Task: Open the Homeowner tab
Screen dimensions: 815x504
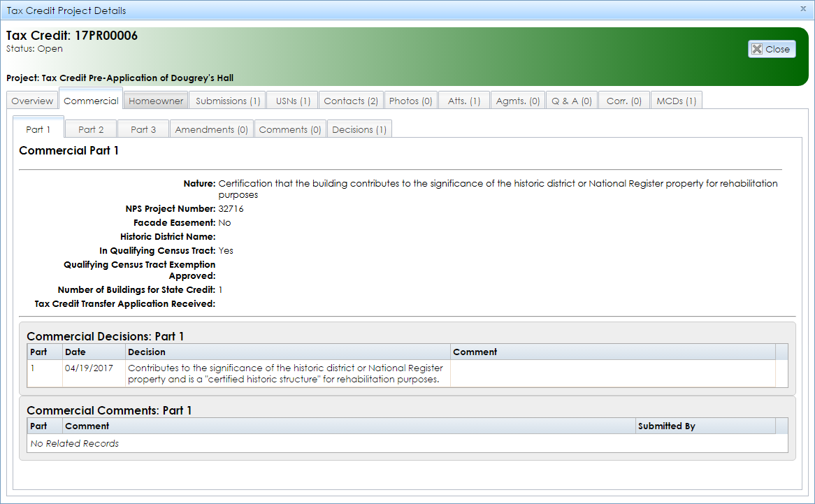Action: (x=155, y=100)
